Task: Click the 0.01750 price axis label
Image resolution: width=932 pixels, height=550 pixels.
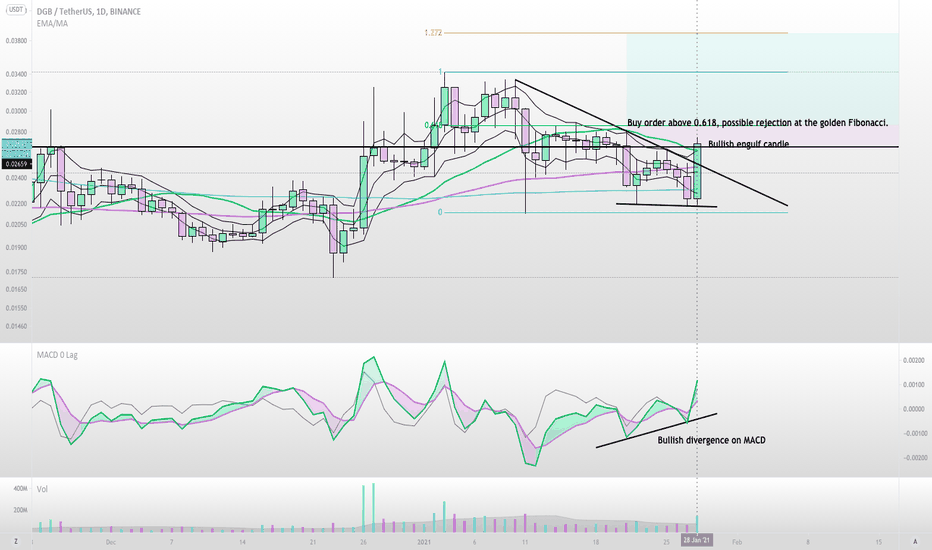Action: click(x=16, y=272)
